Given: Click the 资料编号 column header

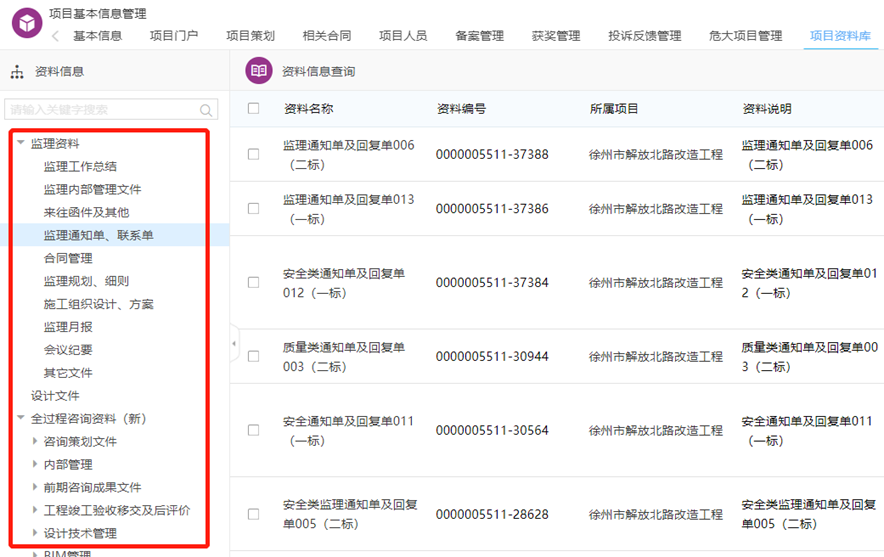Looking at the screenshot, I should tap(461, 109).
